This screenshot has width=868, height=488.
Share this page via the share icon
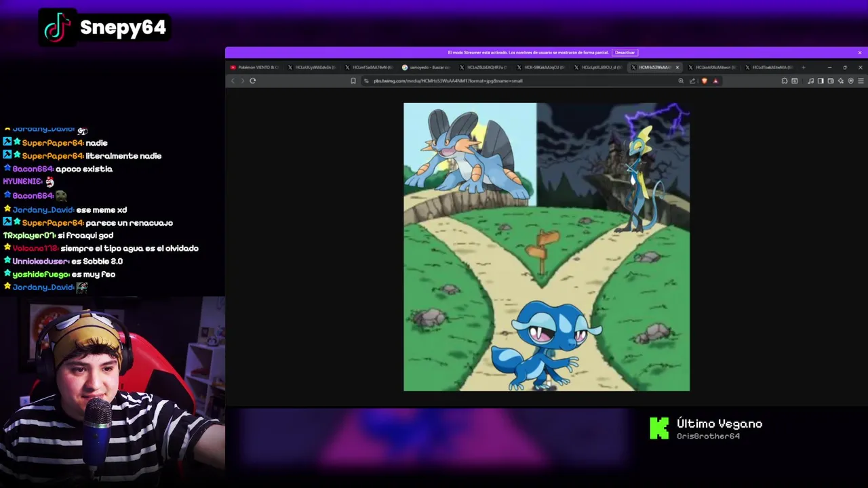692,81
